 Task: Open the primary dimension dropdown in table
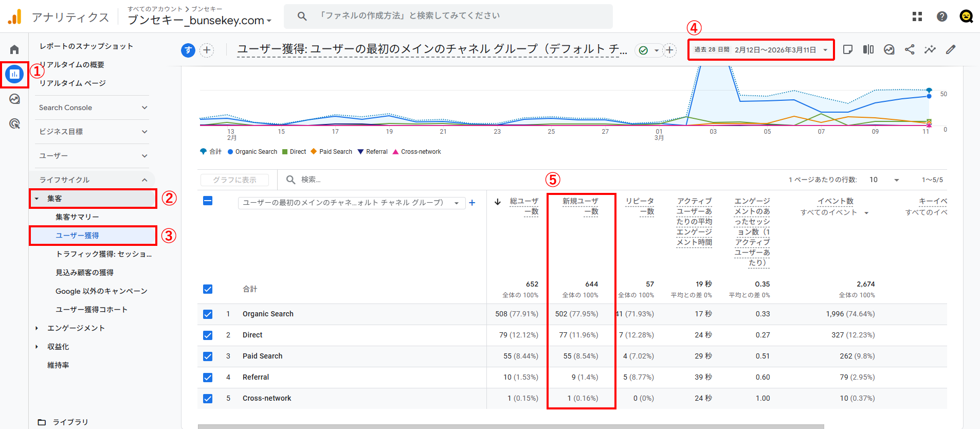[351, 203]
